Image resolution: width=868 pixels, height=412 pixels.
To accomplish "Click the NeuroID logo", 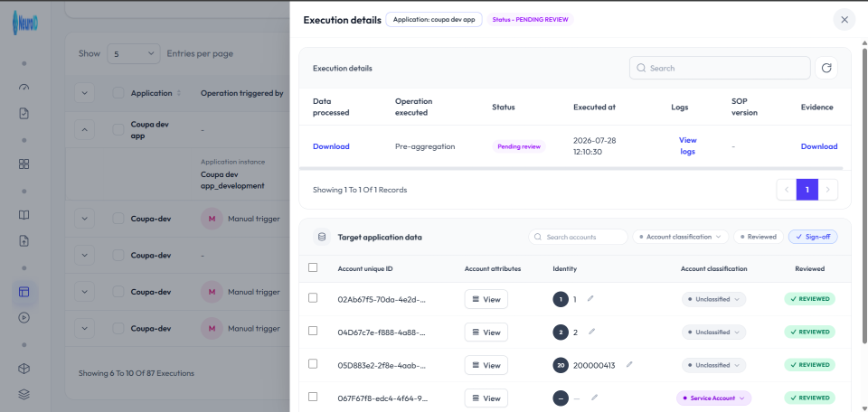I will click(x=24, y=23).
